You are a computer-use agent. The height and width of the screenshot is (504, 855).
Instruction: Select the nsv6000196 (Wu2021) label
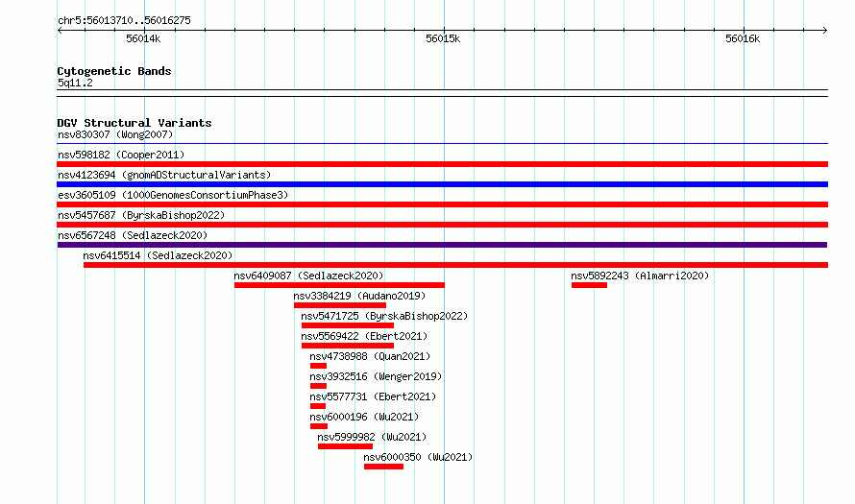tap(364, 417)
